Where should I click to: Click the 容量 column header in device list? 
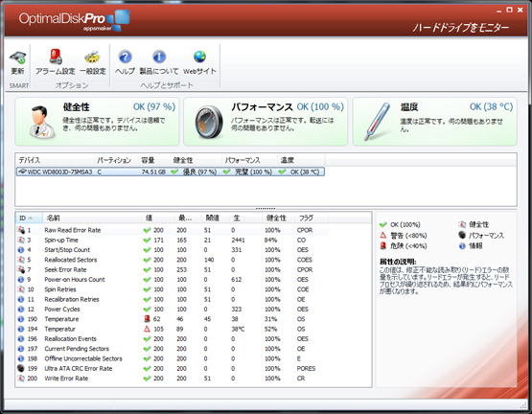[154, 160]
